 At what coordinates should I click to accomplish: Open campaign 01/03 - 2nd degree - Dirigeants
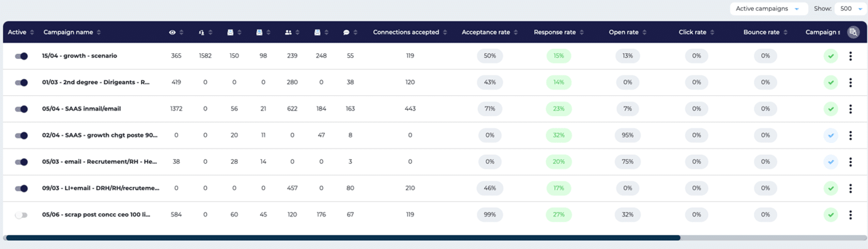(x=96, y=82)
